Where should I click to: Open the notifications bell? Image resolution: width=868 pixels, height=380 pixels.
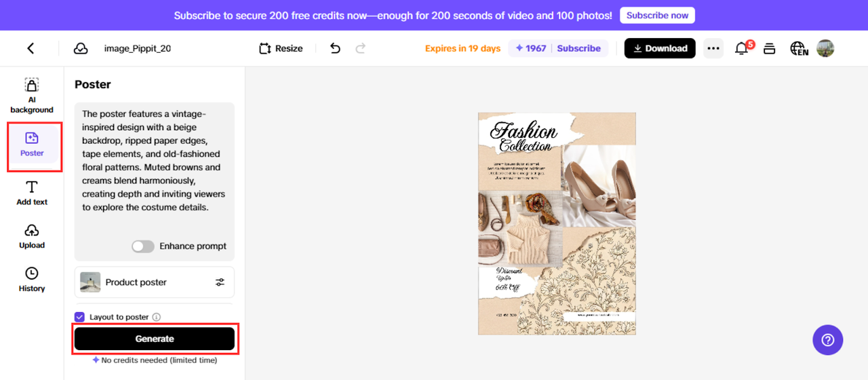point(742,48)
